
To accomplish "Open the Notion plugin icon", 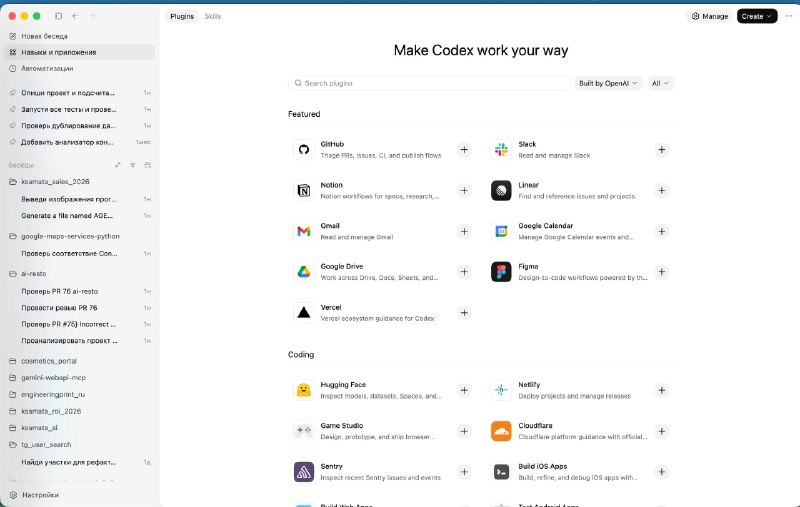I will coord(304,190).
